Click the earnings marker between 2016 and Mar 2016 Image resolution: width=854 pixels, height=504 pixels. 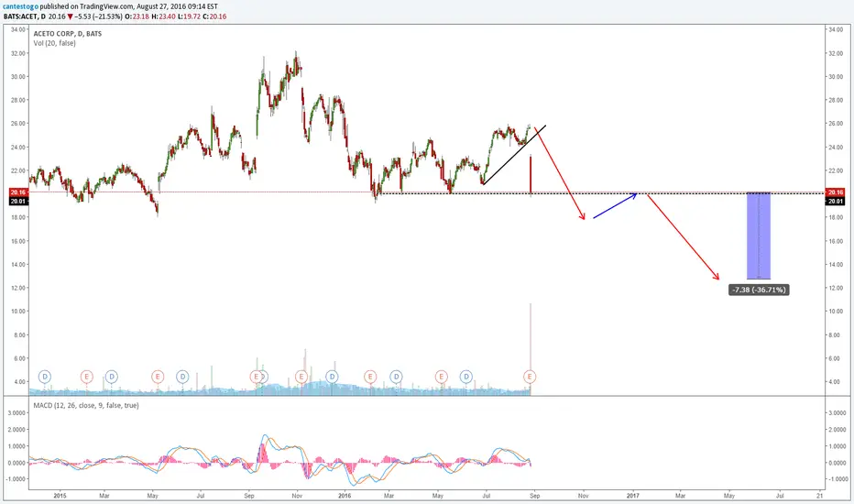[370, 377]
